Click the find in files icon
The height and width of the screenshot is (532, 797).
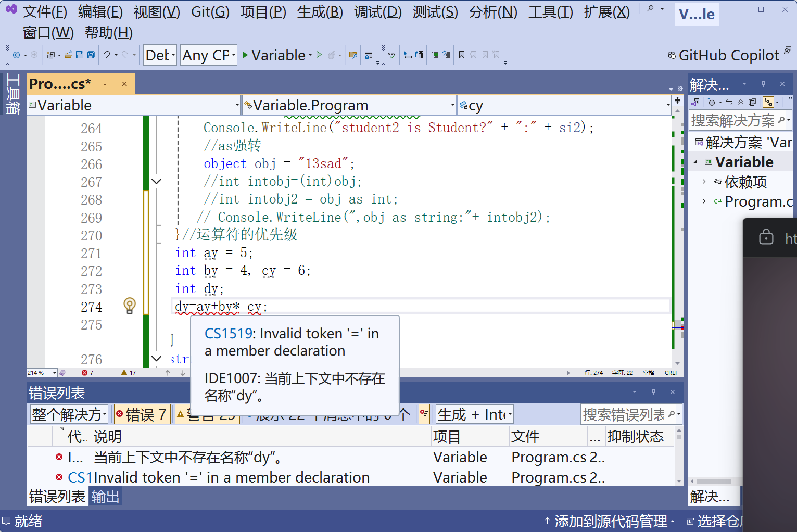[x=353, y=55]
